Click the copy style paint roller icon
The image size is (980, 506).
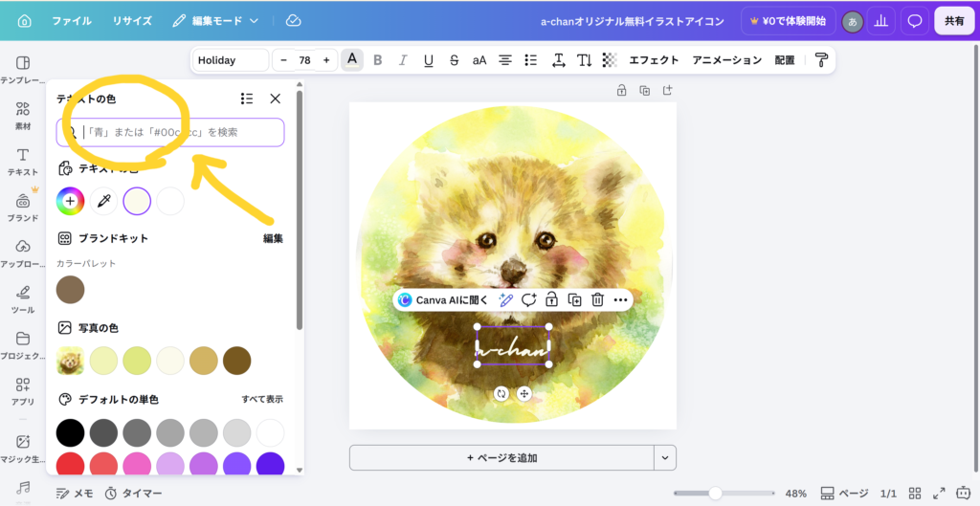coord(821,60)
